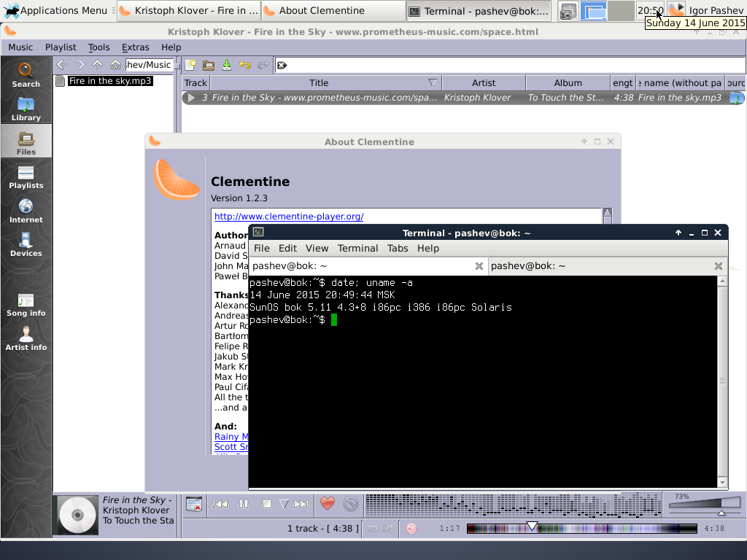This screenshot has height=560, width=747.
Task: Open the Internet sidebar panel
Action: [26, 211]
